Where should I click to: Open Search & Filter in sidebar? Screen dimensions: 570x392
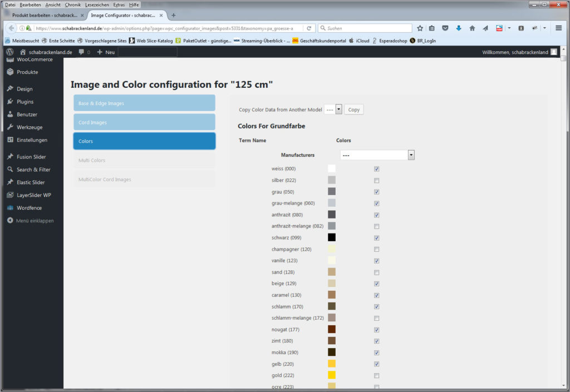(33, 170)
